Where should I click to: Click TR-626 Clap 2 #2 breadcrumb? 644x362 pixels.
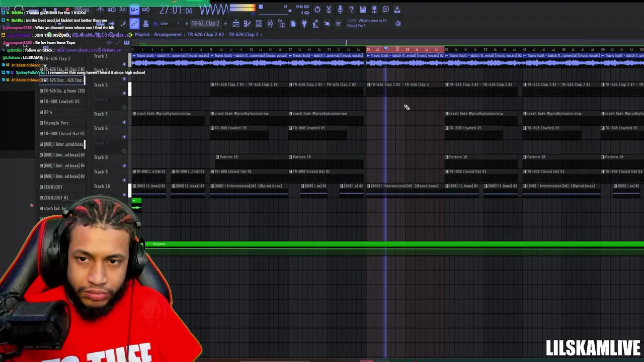tap(222, 35)
